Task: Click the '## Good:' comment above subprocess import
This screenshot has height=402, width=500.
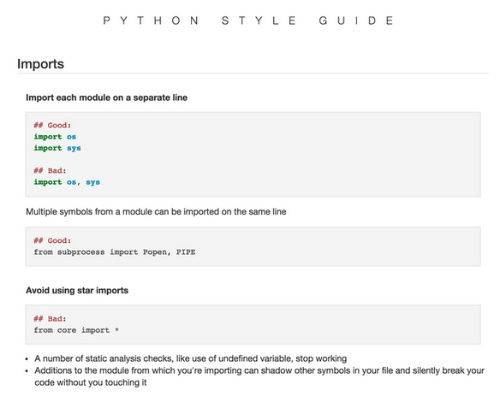Action: click(52, 241)
